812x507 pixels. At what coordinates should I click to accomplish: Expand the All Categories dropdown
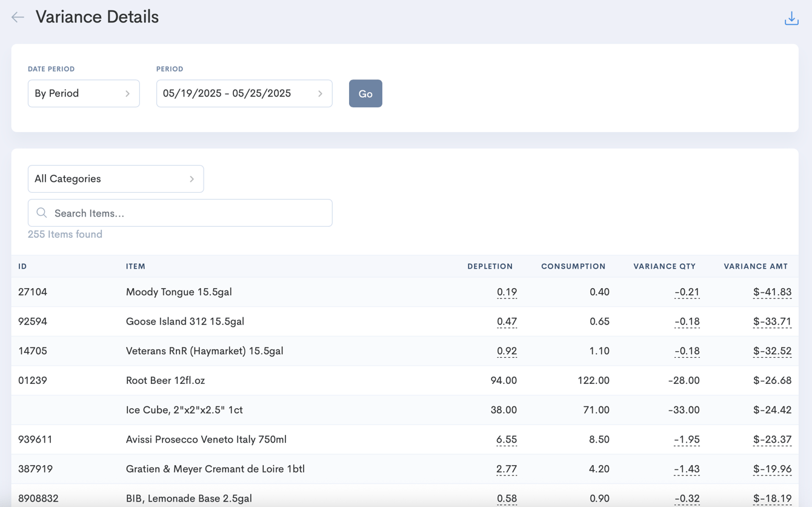coord(116,179)
